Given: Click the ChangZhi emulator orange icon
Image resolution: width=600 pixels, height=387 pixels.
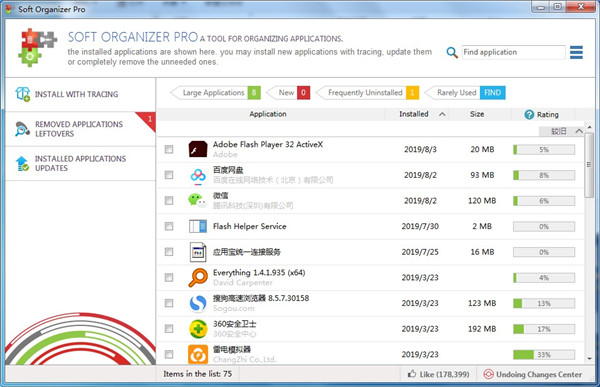Looking at the screenshot, I should coord(198,354).
